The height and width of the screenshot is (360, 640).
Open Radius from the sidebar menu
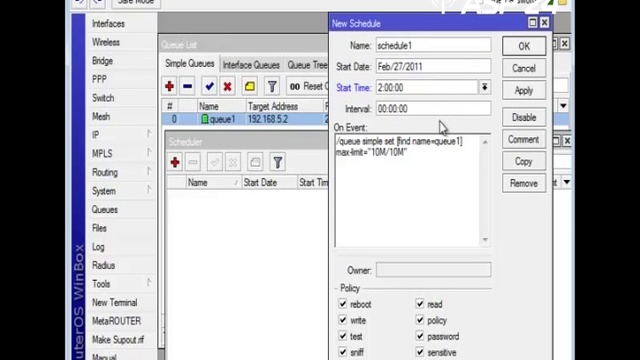tap(103, 265)
